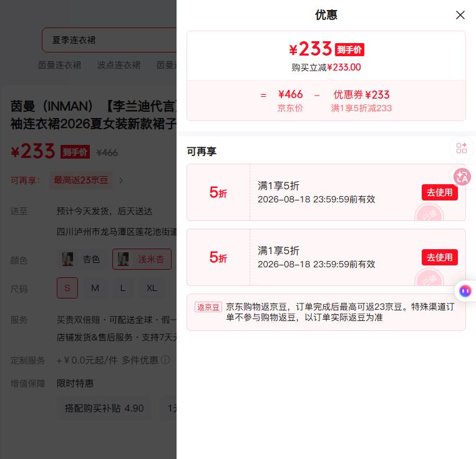The height and width of the screenshot is (459, 476).
Task: Click 去使用 on the first 5折 coupon
Action: [439, 192]
